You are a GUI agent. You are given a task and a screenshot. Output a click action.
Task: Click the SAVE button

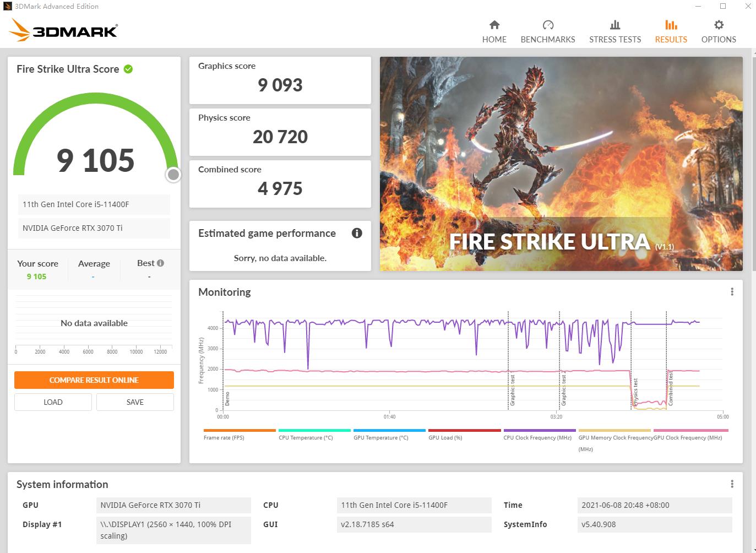(x=135, y=402)
